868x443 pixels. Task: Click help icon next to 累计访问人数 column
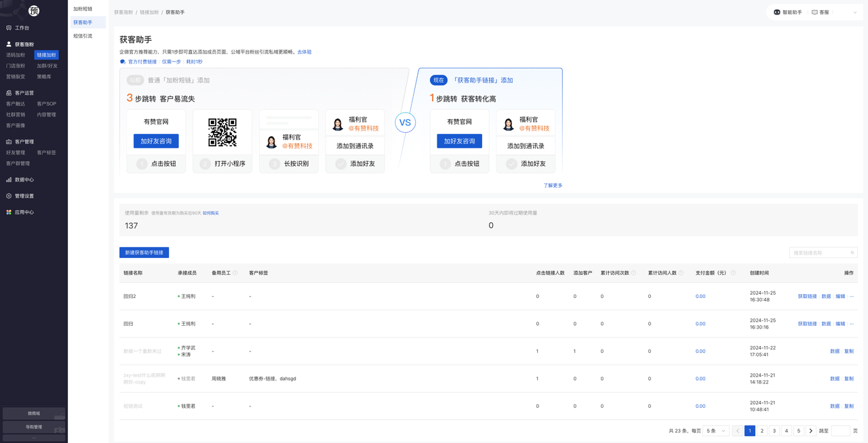tap(682, 273)
